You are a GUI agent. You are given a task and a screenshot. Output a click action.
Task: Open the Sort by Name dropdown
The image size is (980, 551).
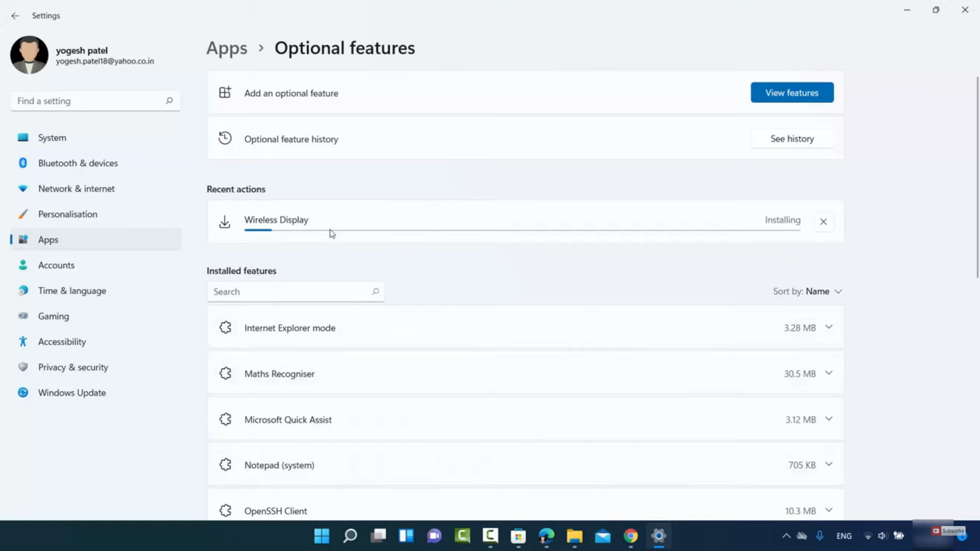[807, 291]
